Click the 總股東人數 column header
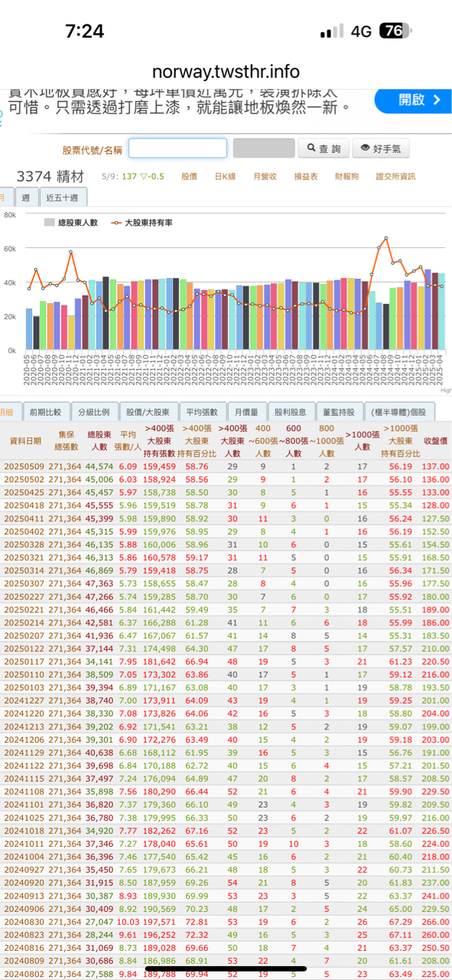Image resolution: width=452 pixels, height=980 pixels. pyautogui.click(x=99, y=441)
